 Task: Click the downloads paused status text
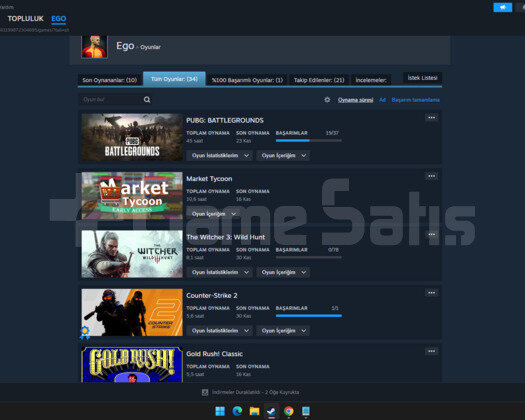click(x=255, y=392)
